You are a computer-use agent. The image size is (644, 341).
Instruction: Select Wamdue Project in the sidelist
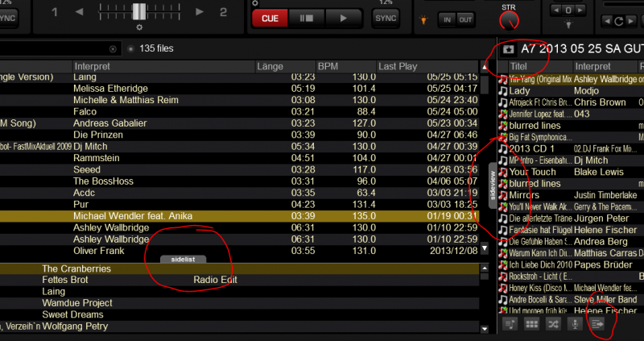(239, 303)
